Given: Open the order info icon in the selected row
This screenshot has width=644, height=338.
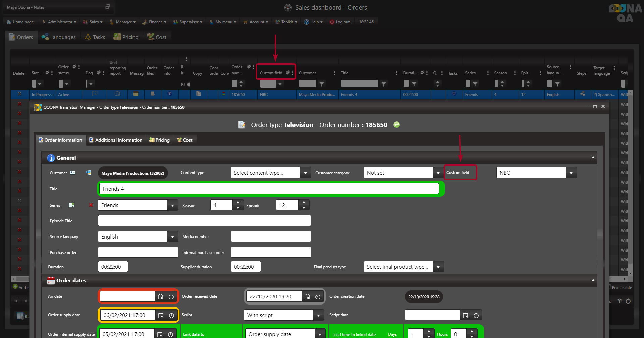Looking at the screenshot, I should [170, 94].
